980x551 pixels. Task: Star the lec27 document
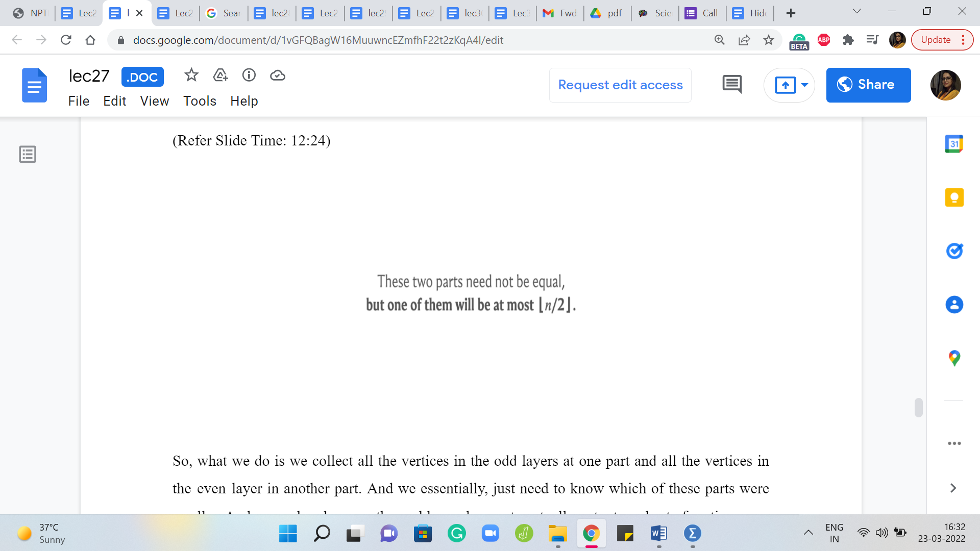pos(191,76)
